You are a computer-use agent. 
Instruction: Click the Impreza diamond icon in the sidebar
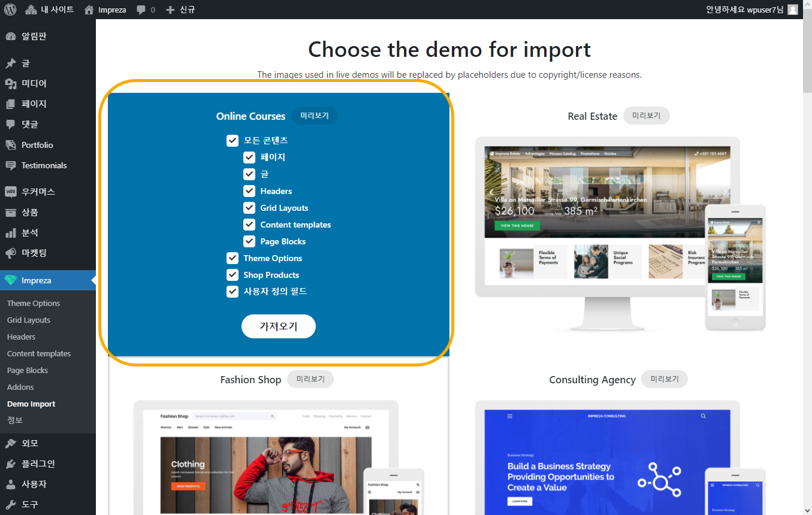[11, 280]
